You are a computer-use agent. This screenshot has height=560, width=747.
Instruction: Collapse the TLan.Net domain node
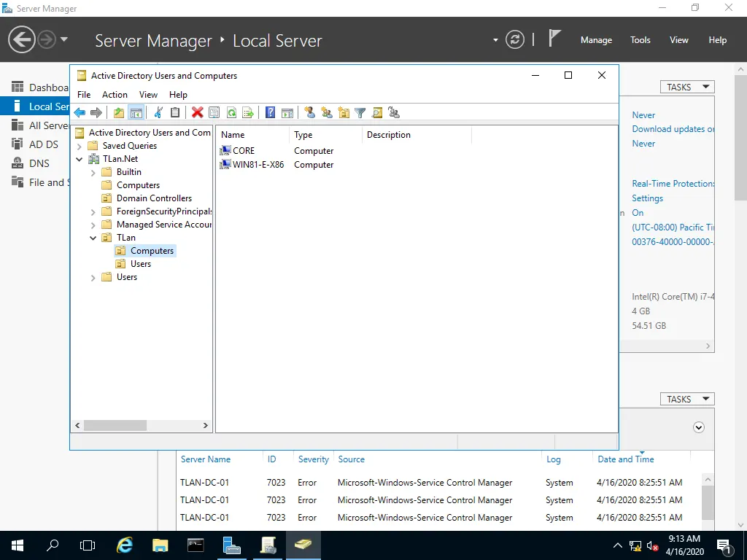(x=80, y=159)
